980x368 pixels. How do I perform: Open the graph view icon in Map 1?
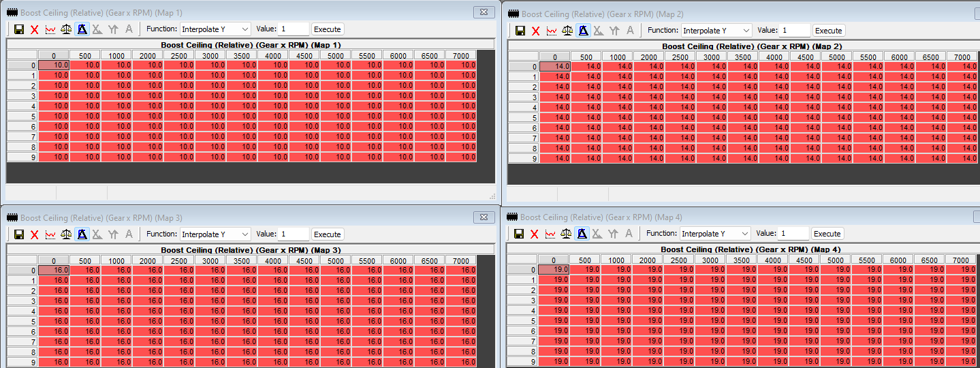tap(50, 29)
